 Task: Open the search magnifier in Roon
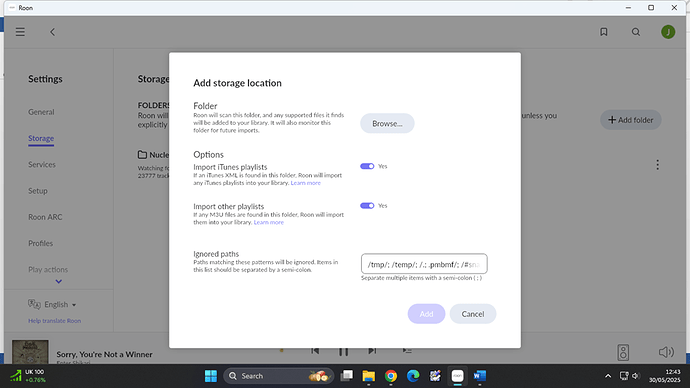(636, 32)
